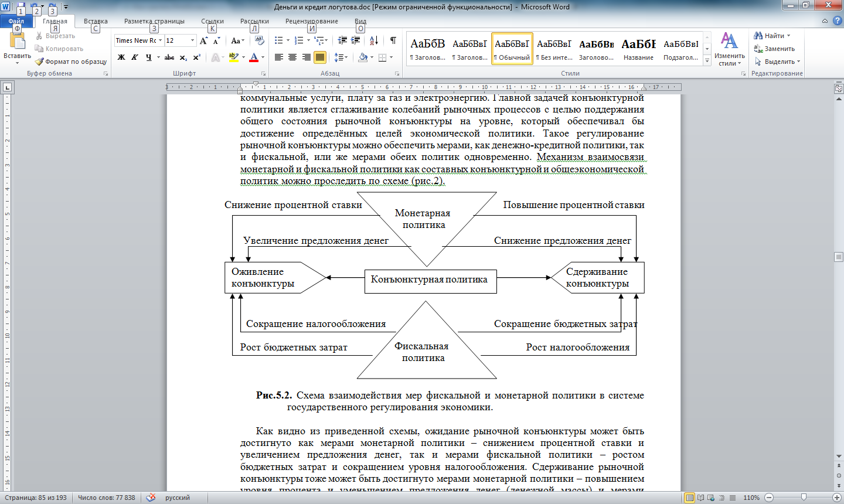Apply the Название style

(x=638, y=49)
